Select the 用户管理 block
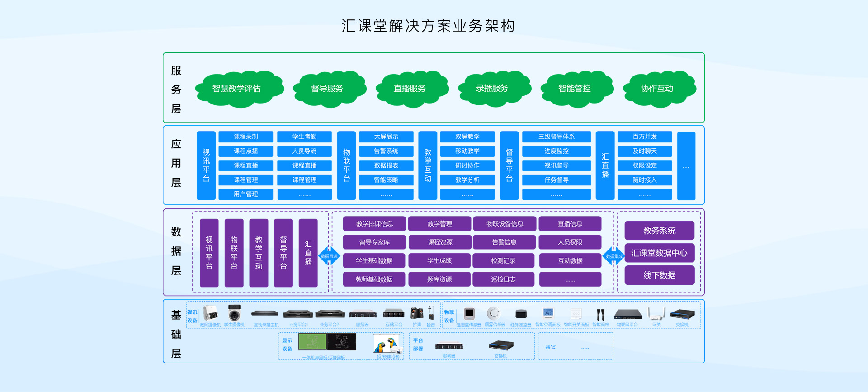868x392 pixels. tap(246, 194)
